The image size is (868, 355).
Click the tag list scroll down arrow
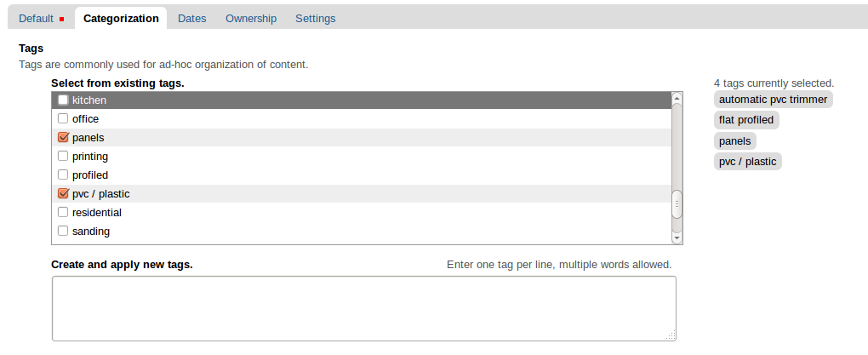click(677, 238)
